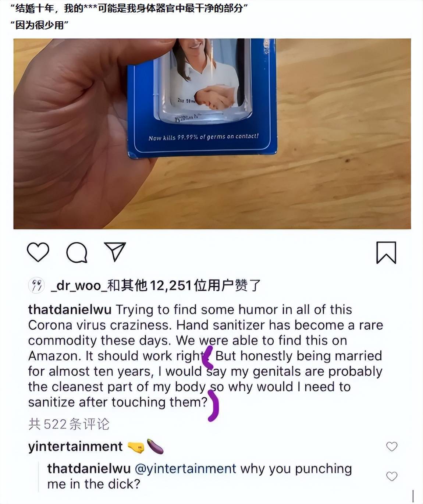Open thatdanielwu profile from caption
423x504 pixels.
click(70, 309)
